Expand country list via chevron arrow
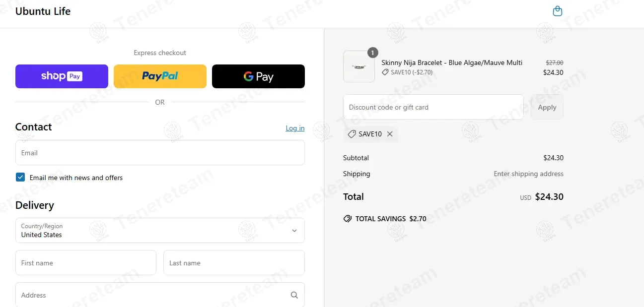The height and width of the screenshot is (307, 644). tap(294, 231)
